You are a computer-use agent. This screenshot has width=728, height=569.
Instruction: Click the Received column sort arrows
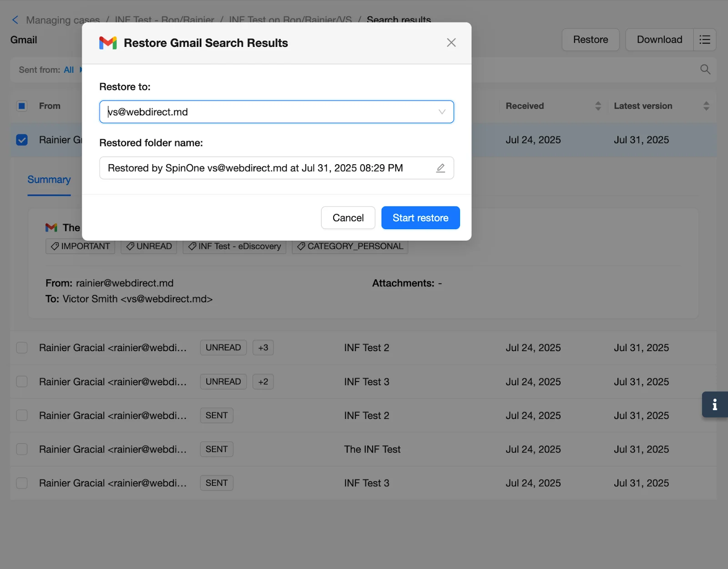click(598, 106)
